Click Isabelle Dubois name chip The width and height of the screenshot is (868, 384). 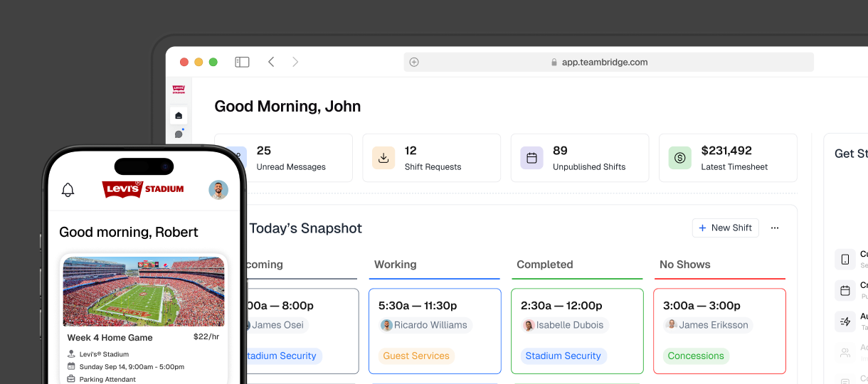pyautogui.click(x=566, y=325)
